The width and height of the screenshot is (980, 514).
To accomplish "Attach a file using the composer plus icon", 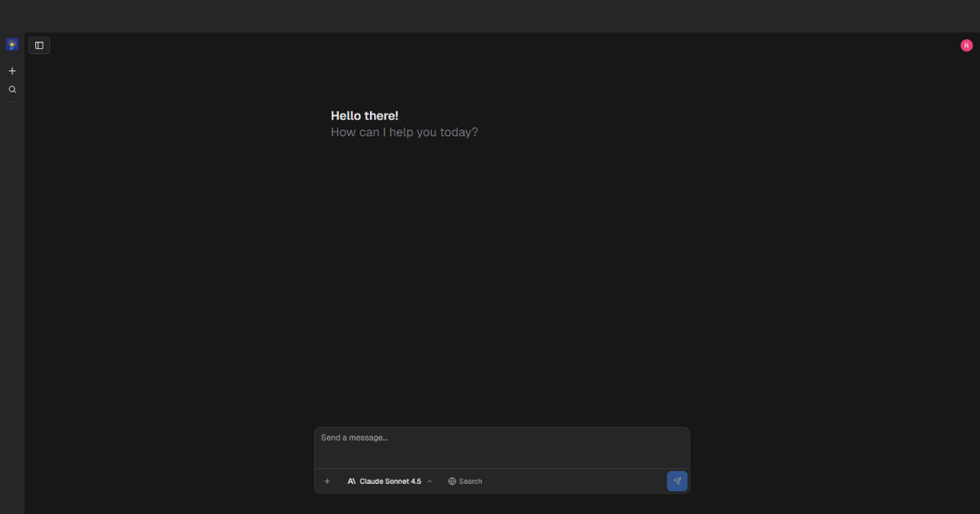I will pyautogui.click(x=327, y=481).
